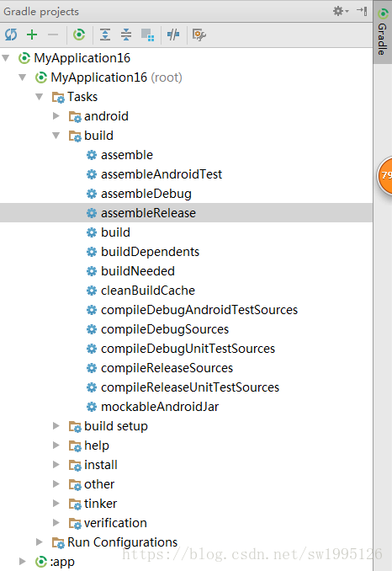
Task: Expand all tree nodes
Action: coord(105,35)
